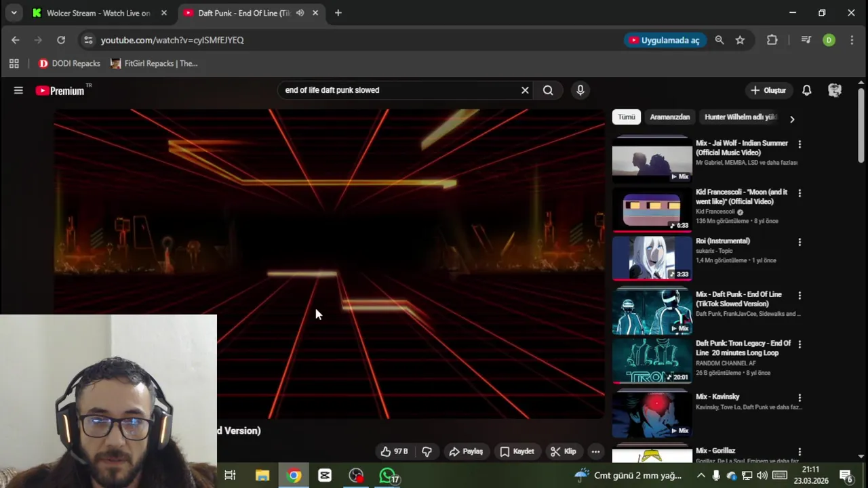Open the zoom magnifier in address bar

(x=719, y=40)
